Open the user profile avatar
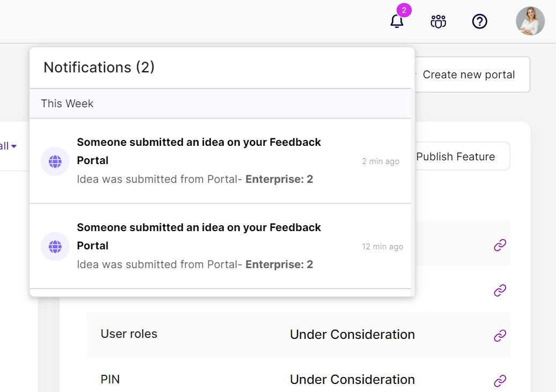This screenshot has width=556, height=392. tap(530, 21)
